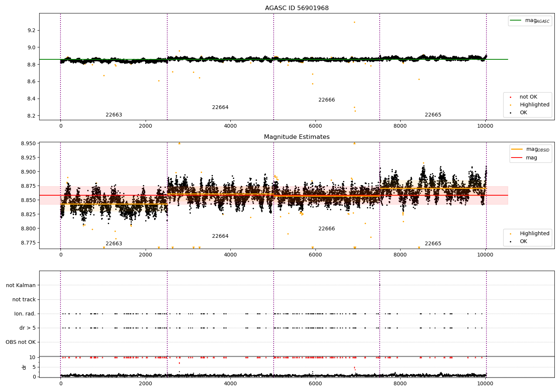Click obsid label 22665 in Magnitude Estimates plot
560x392 pixels.
[433, 244]
